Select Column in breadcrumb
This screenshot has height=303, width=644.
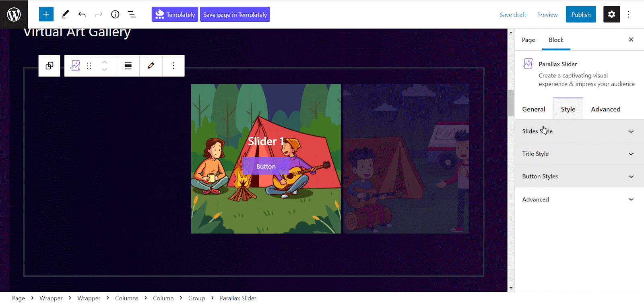[x=163, y=298]
